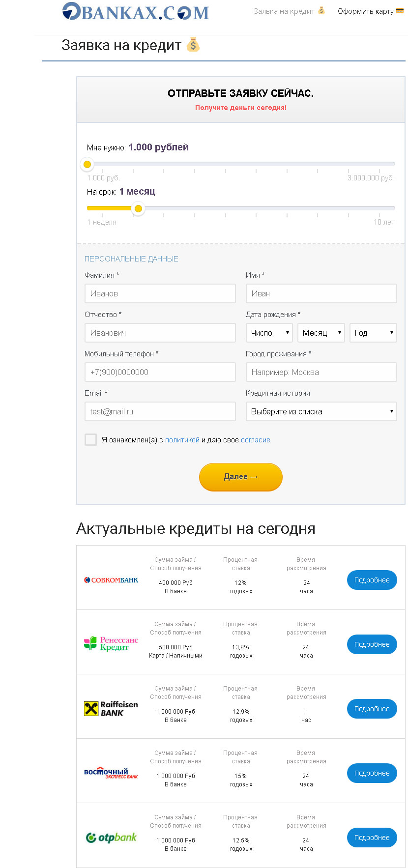The image size is (408, 868).
Task: Click the BANKAX.COM logo
Action: (x=136, y=11)
